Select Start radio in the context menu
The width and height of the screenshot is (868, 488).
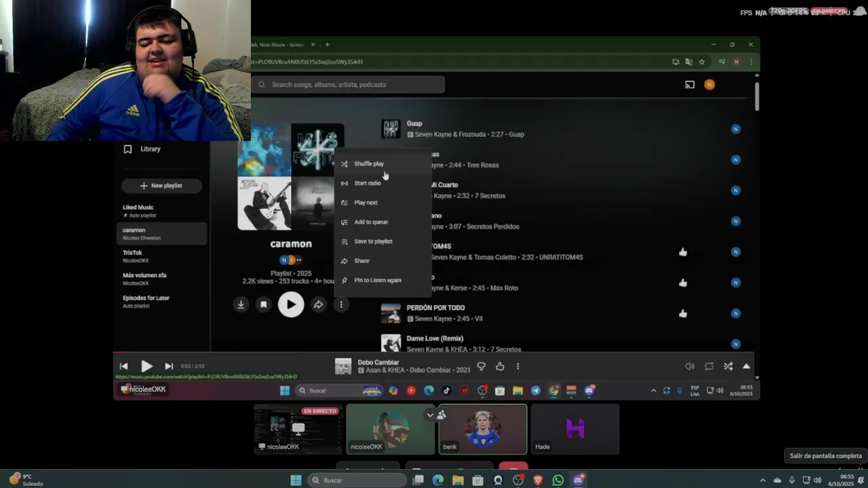coord(382,183)
